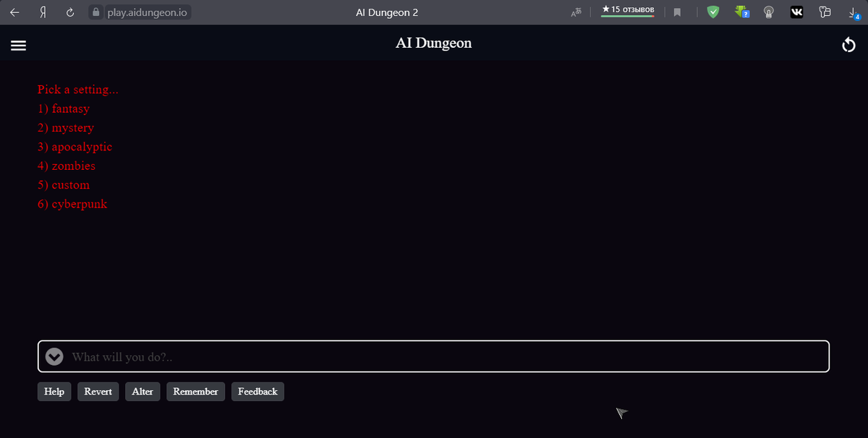Image resolution: width=868 pixels, height=438 pixels.
Task: Click the '3) apocalyptic' option text
Action: [x=75, y=147]
